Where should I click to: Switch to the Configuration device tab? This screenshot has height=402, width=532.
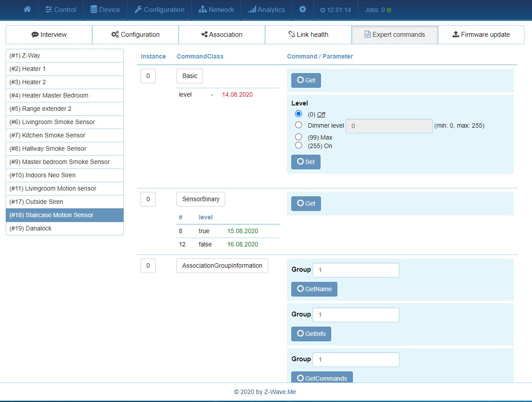135,35
